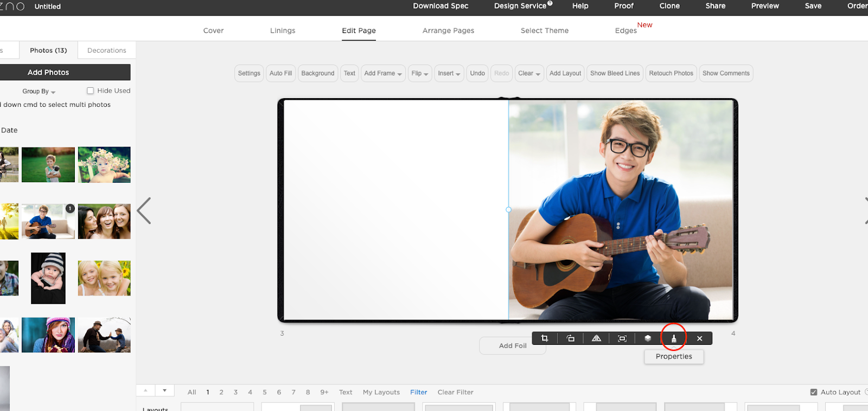Click the Add Foil button
This screenshot has height=411, width=868.
(x=512, y=345)
